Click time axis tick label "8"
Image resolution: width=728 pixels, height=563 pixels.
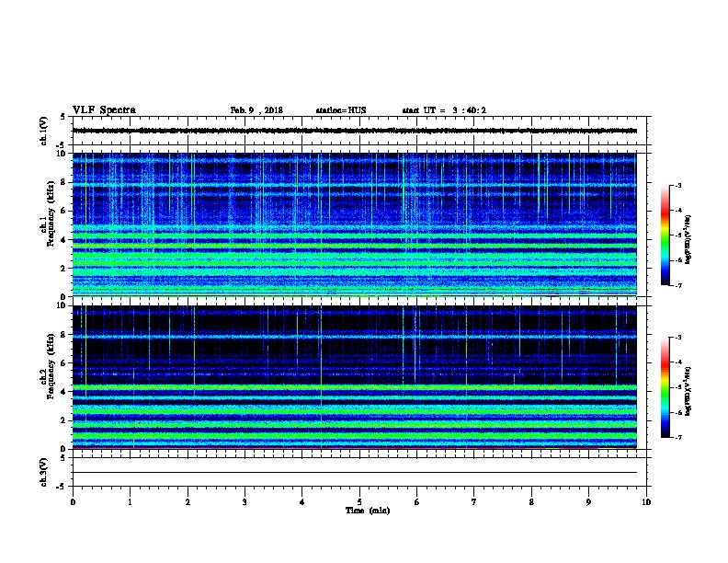coord(531,502)
